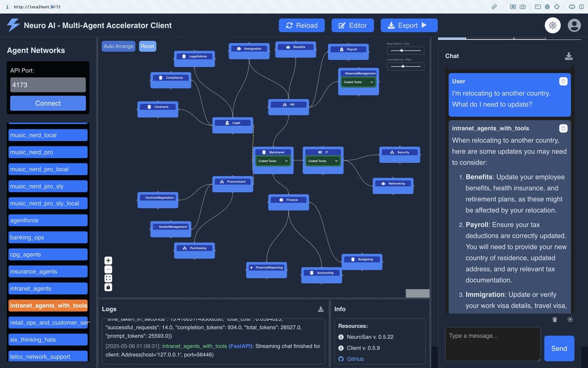Open Coded Tools dropdown on the IT node
Screen dimensions: 588x368
(x=322, y=161)
